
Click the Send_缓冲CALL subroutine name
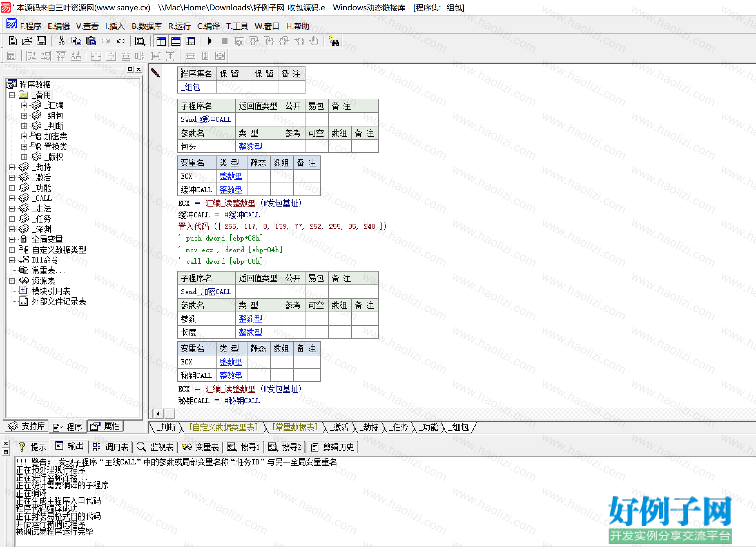click(x=206, y=119)
